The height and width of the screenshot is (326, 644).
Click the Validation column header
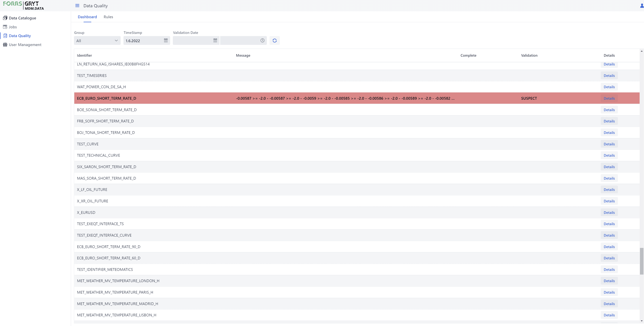pyautogui.click(x=529, y=55)
